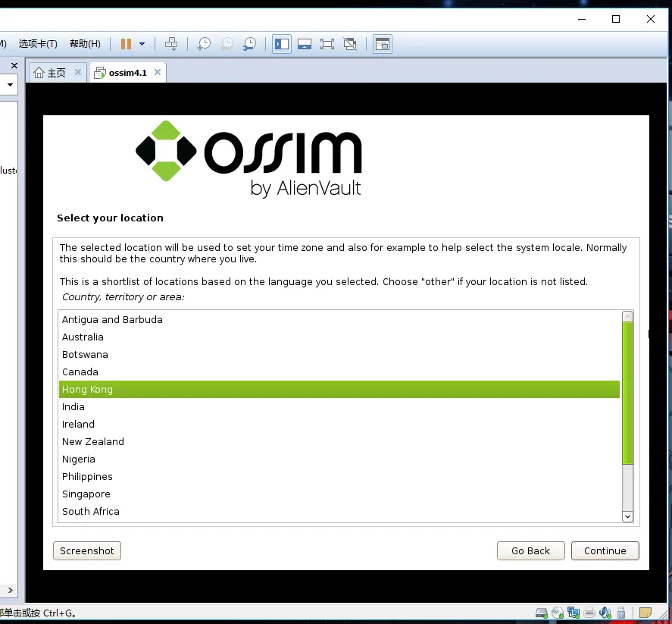Expand the library panel right chevron
672x624 pixels.
[x=11, y=590]
